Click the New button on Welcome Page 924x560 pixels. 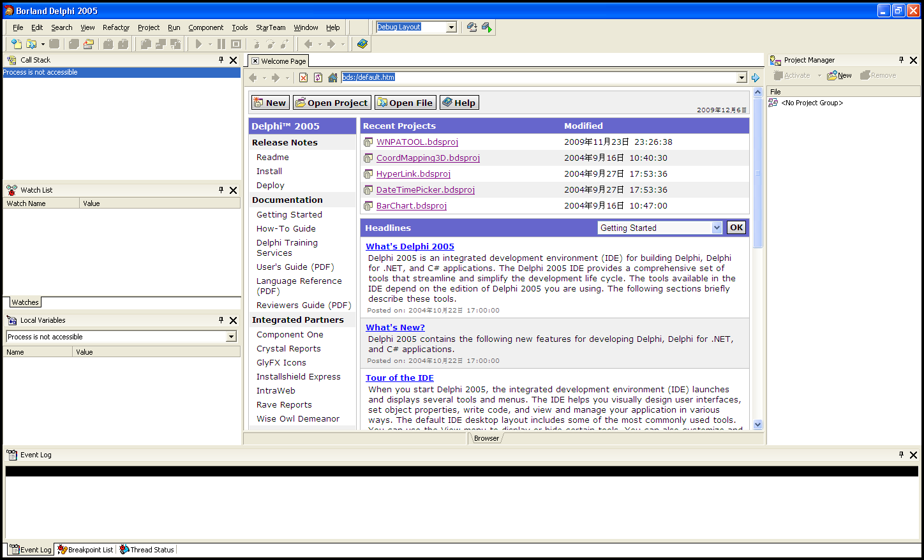[270, 103]
